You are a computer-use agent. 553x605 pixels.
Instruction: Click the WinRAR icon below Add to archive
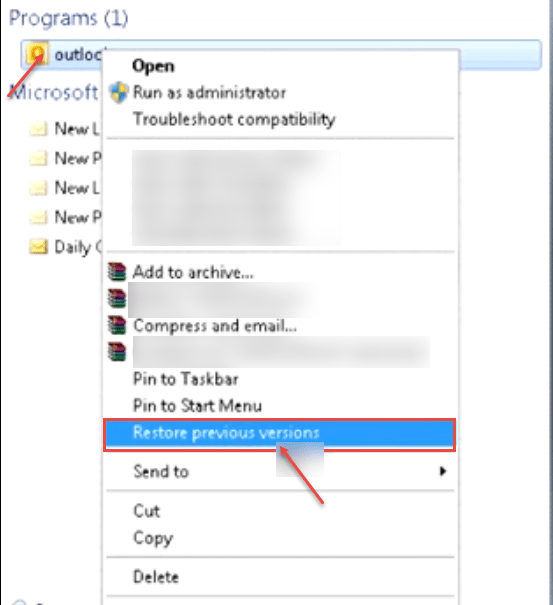pos(117,298)
